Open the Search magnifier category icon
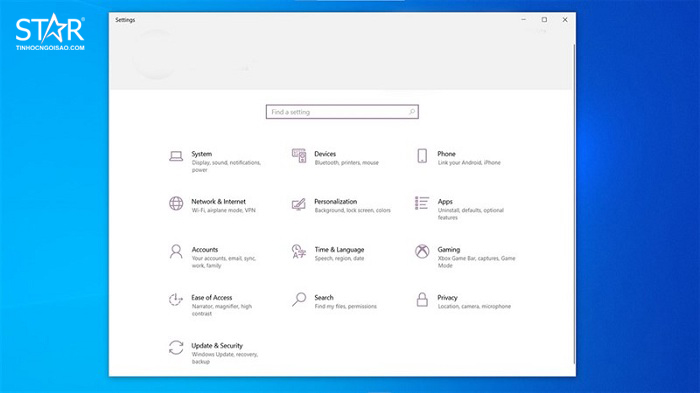The height and width of the screenshot is (393, 700). (x=299, y=299)
